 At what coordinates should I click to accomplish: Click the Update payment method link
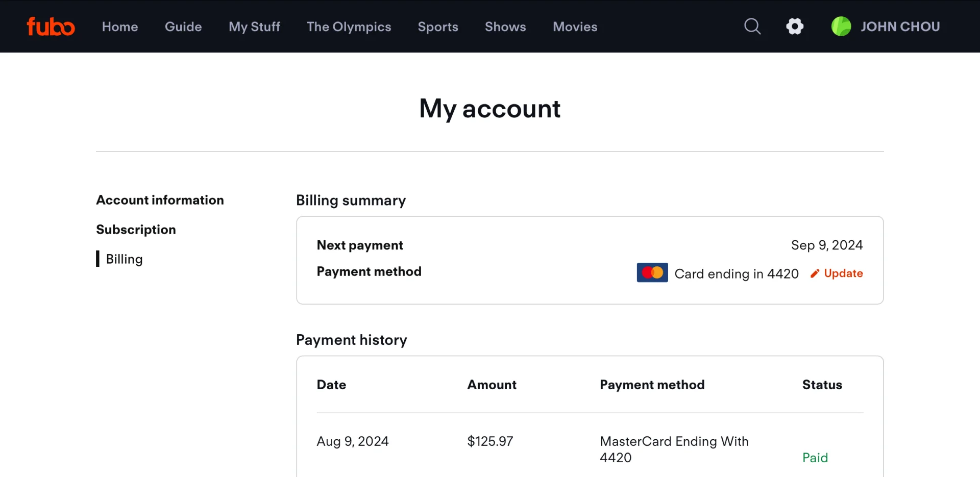click(x=843, y=273)
